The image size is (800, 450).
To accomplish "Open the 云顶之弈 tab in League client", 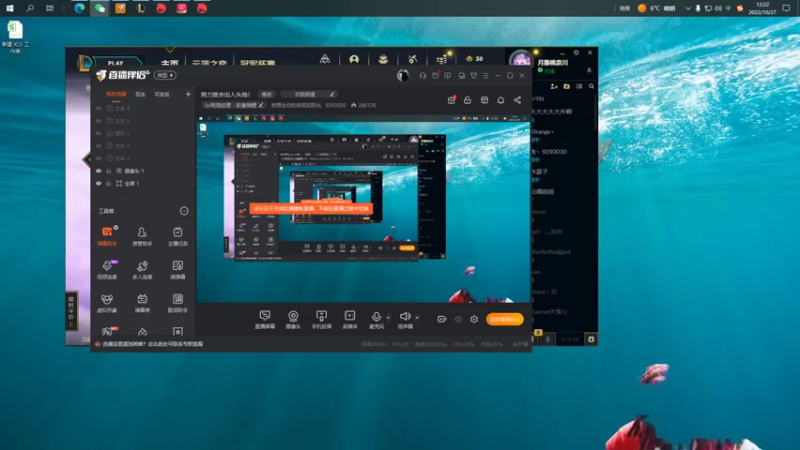I will (x=209, y=63).
